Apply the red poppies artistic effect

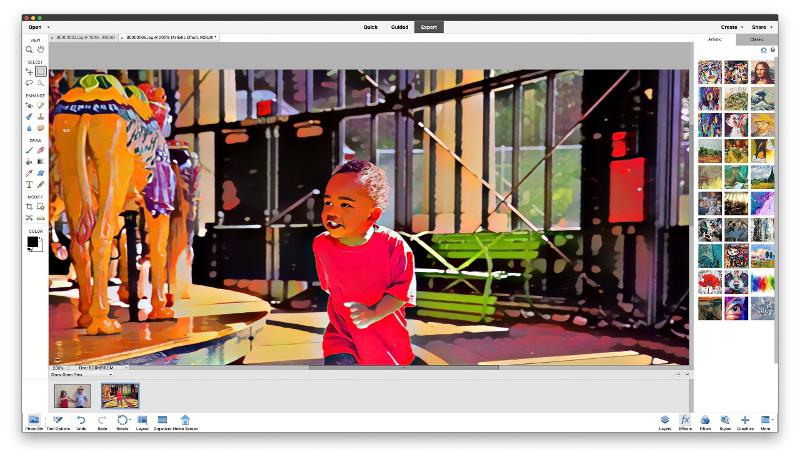(x=710, y=282)
